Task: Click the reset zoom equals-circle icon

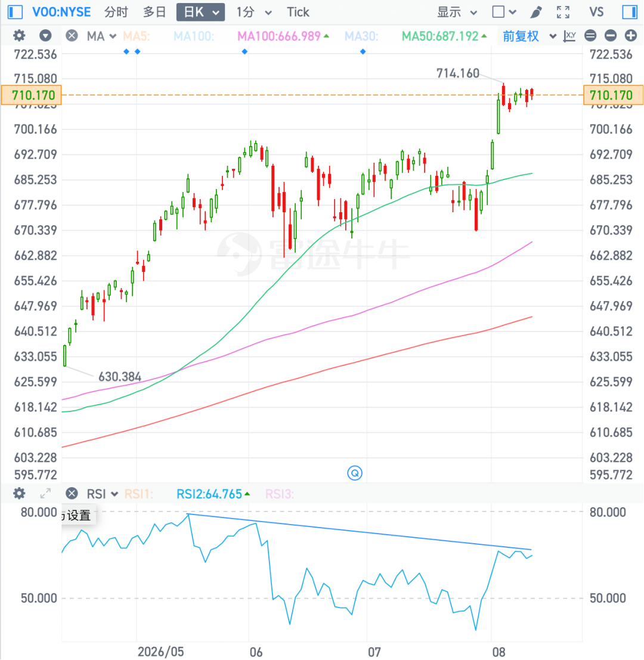Action: (590, 36)
